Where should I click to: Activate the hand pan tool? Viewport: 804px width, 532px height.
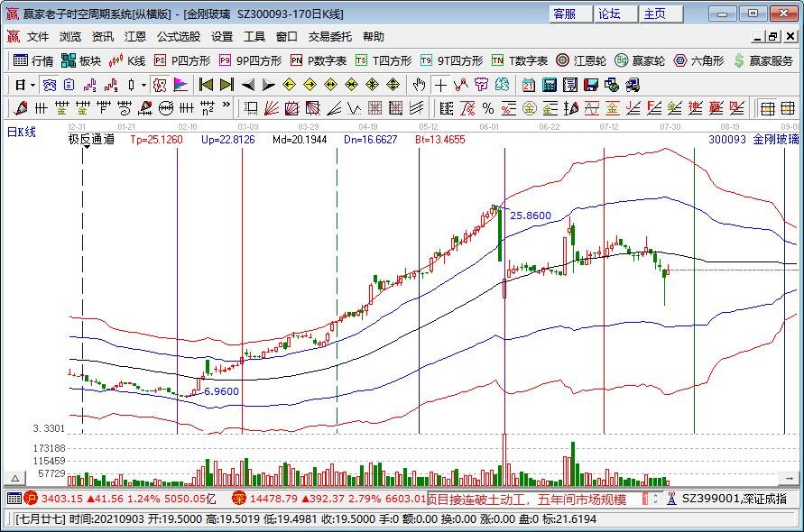[419, 85]
